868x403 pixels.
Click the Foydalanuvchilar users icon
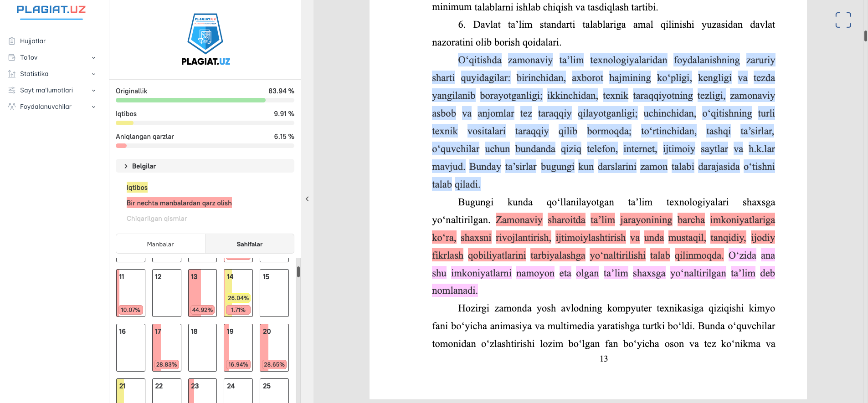tap(12, 107)
